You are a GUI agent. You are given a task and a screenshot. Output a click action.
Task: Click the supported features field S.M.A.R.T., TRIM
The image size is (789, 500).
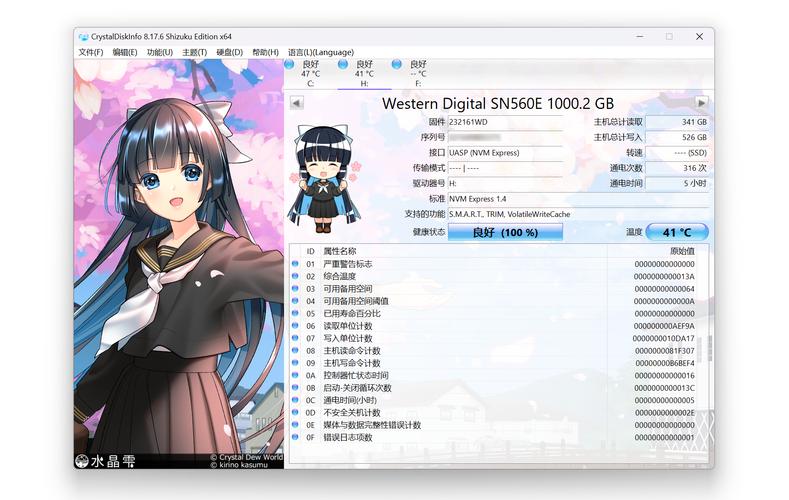tap(578, 214)
